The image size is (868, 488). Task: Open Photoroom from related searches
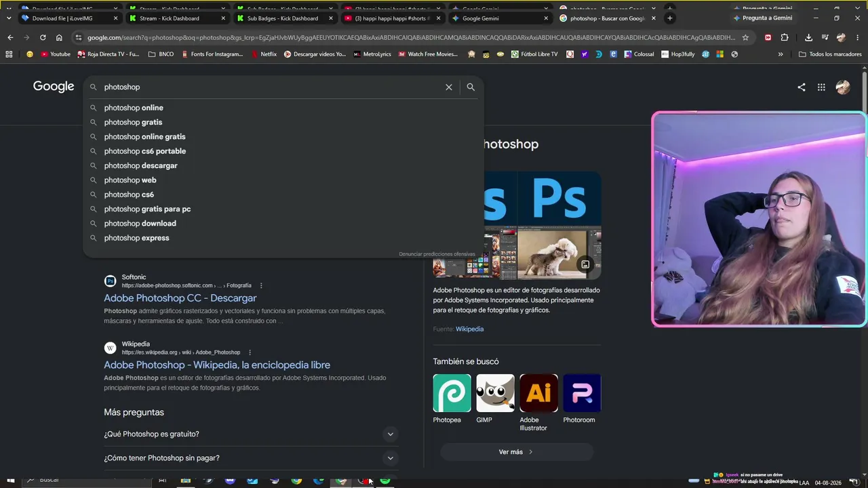pos(582,399)
